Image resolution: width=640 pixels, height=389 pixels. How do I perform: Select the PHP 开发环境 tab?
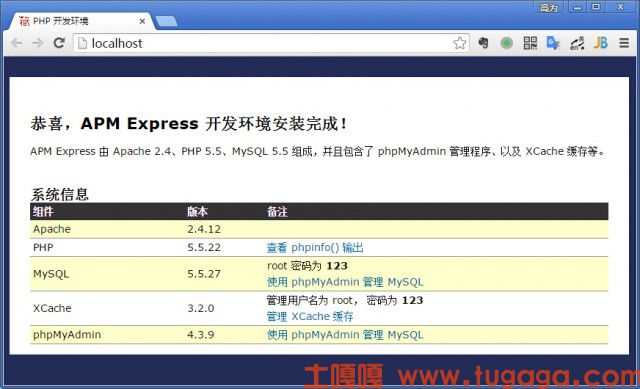[78, 21]
